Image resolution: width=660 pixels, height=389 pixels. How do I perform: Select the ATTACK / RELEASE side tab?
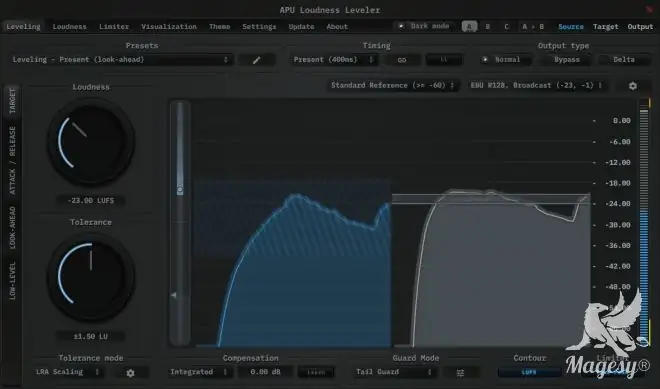pos(13,160)
